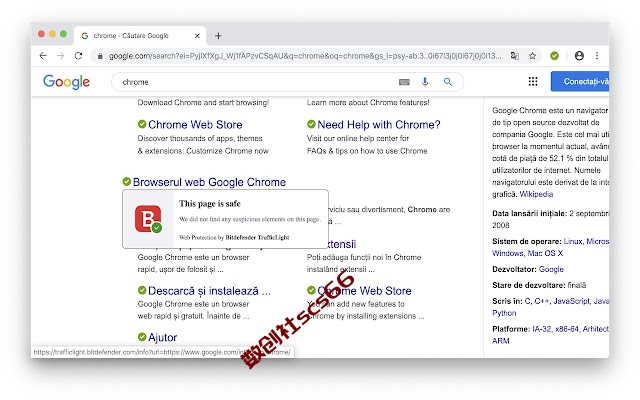This screenshot has height=400, width=640.
Task: Click green check icon beside Need Help with Chrome
Action: 311,124
